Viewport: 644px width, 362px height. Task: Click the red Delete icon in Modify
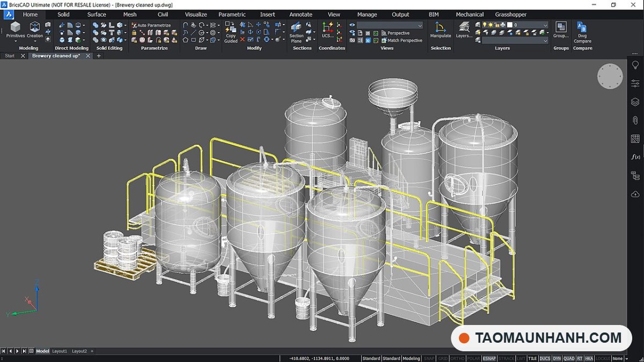pyautogui.click(x=243, y=40)
